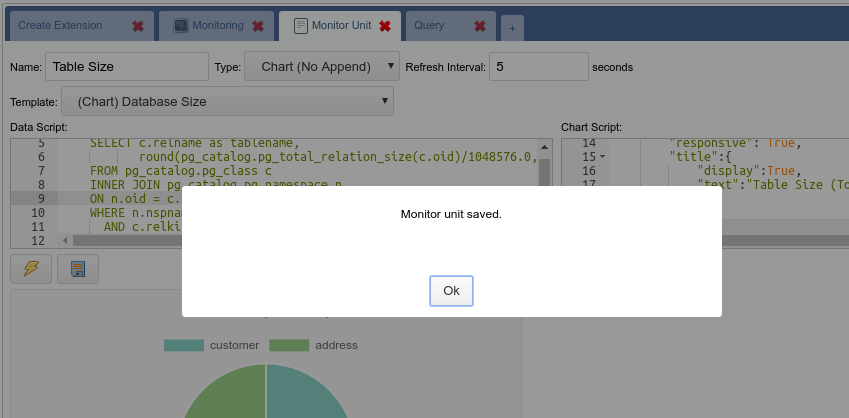This screenshot has width=849, height=418.
Task: Close the Monitor Unit tab
Action: click(x=385, y=26)
